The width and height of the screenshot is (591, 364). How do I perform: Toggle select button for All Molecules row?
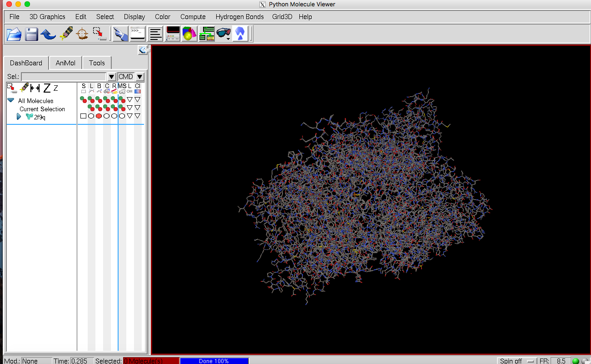83,100
